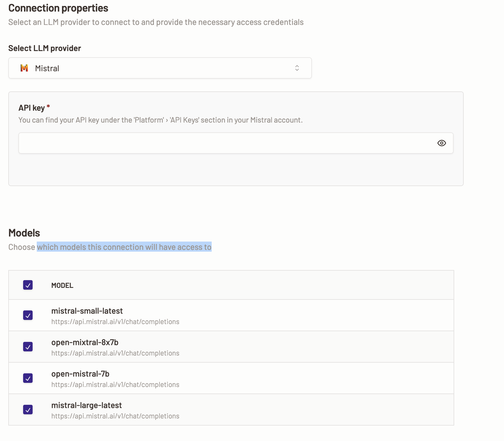504x441 pixels.
Task: Click the mistral-large-latest model name
Action: (x=87, y=405)
